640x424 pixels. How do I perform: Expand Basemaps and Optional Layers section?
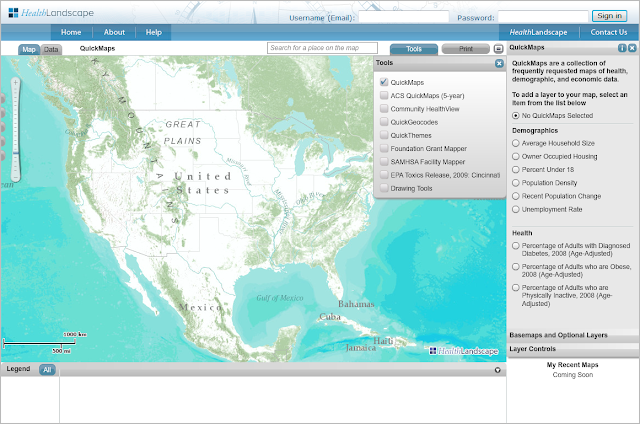coord(573,335)
